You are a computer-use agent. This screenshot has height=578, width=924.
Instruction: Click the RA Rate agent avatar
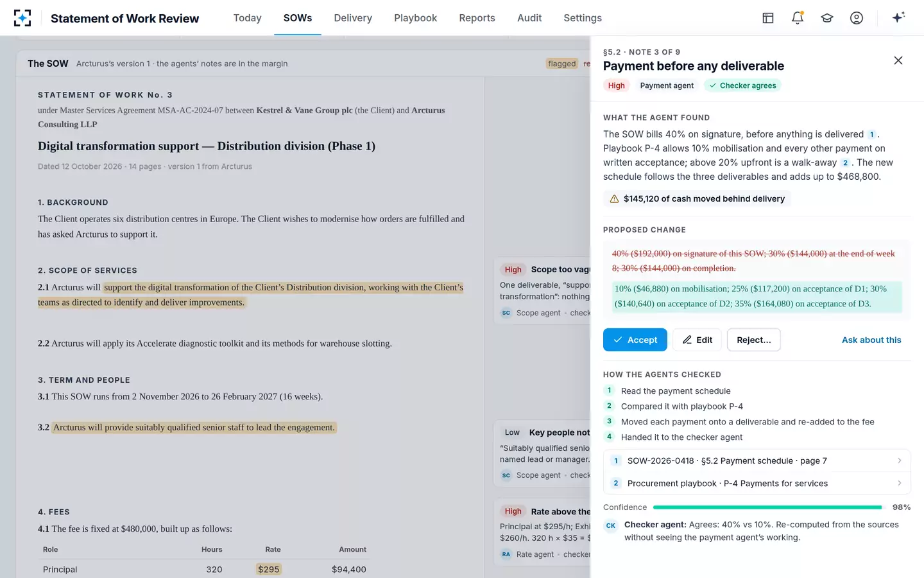tap(506, 554)
